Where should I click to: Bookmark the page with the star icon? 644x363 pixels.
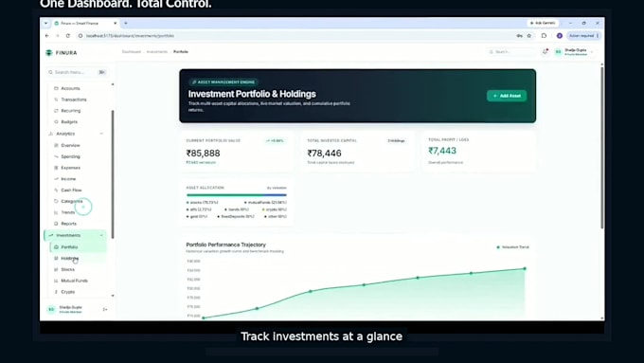529,36
